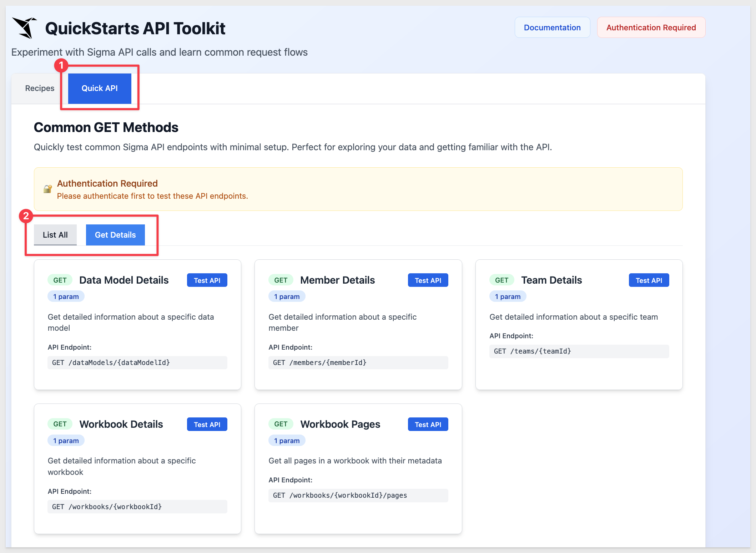Test the Workbook Pages API endpoint

[x=428, y=425]
